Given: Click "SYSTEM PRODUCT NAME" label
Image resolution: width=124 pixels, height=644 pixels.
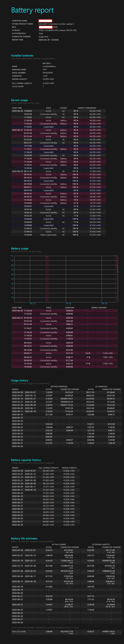Looking at the screenshot, I should coord(22,24).
